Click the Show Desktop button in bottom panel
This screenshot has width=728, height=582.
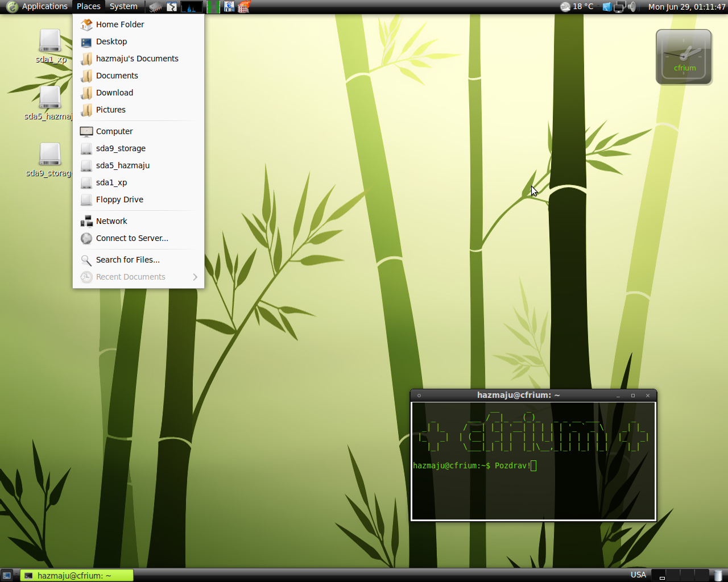click(7, 575)
